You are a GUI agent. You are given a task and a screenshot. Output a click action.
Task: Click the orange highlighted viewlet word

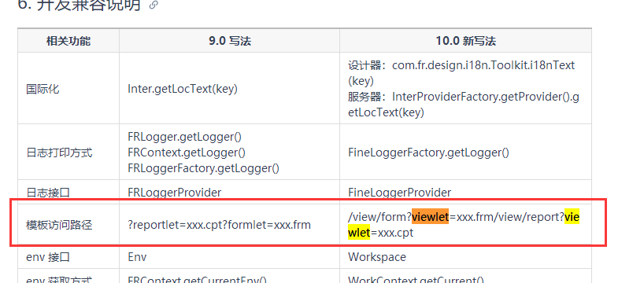click(430, 217)
